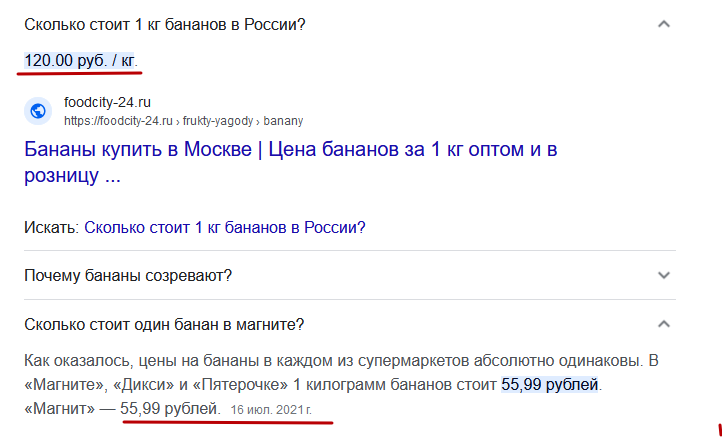Follow the "Искать: Сколько стоит 1 кг бананов" link
The image size is (722, 440).
pos(225,227)
